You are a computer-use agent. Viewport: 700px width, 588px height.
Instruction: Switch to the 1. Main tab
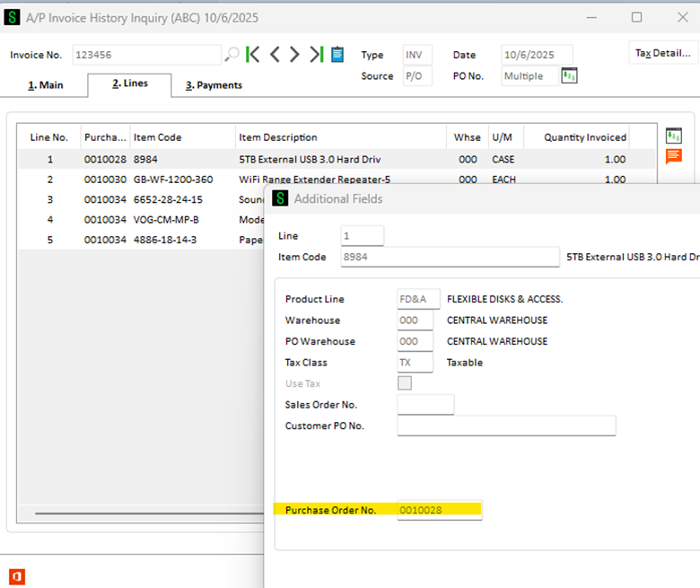pyautogui.click(x=44, y=85)
